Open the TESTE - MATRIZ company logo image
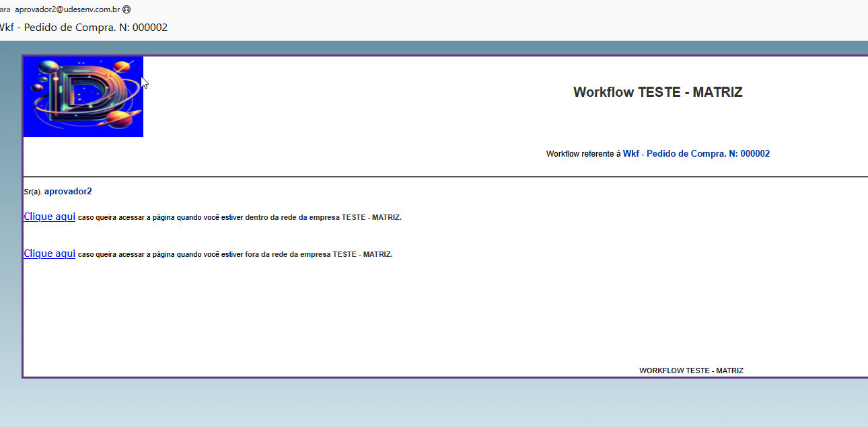868x427 pixels. coord(83,96)
